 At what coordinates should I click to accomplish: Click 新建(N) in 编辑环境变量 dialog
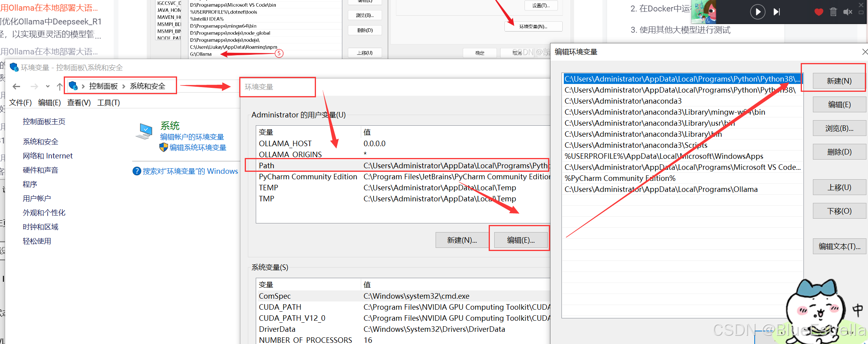(x=839, y=81)
